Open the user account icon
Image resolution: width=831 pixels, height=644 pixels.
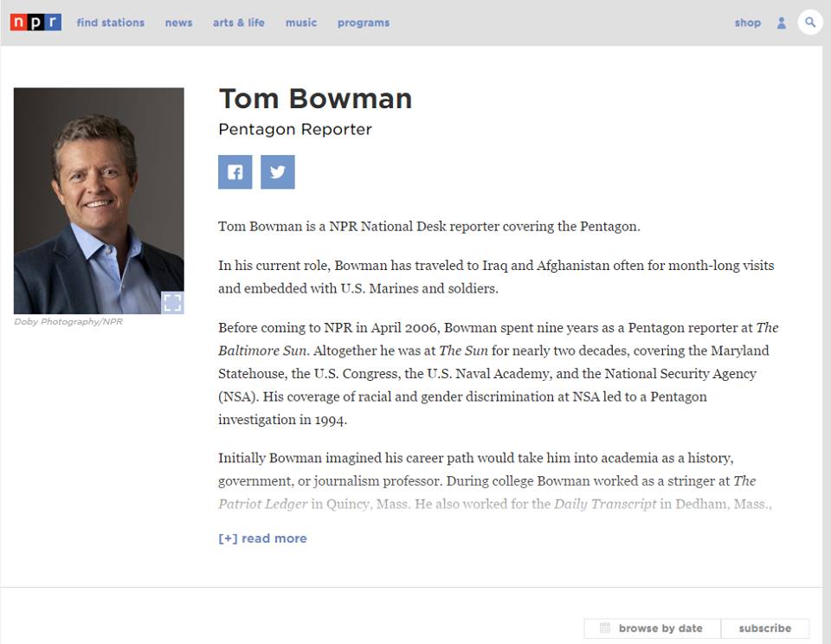pos(781,23)
